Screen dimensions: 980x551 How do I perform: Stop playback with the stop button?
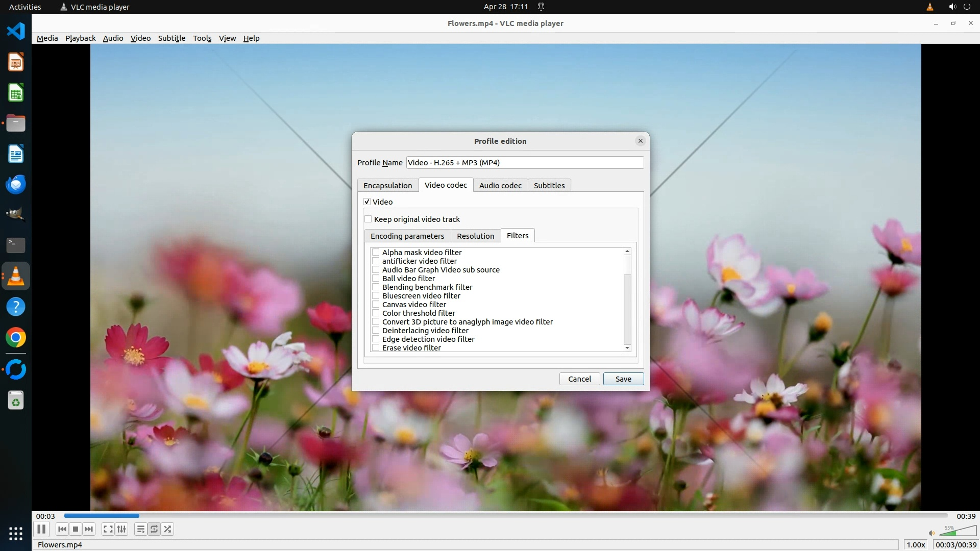[76, 529]
